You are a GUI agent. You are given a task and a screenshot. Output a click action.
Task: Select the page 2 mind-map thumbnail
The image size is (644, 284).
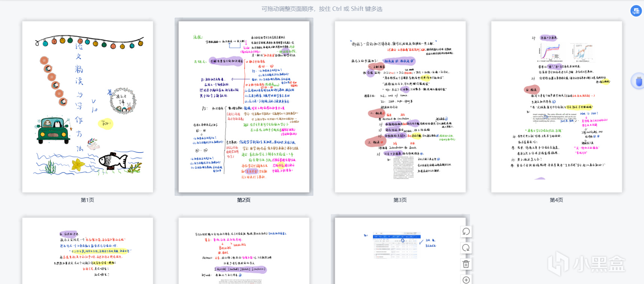click(x=244, y=107)
